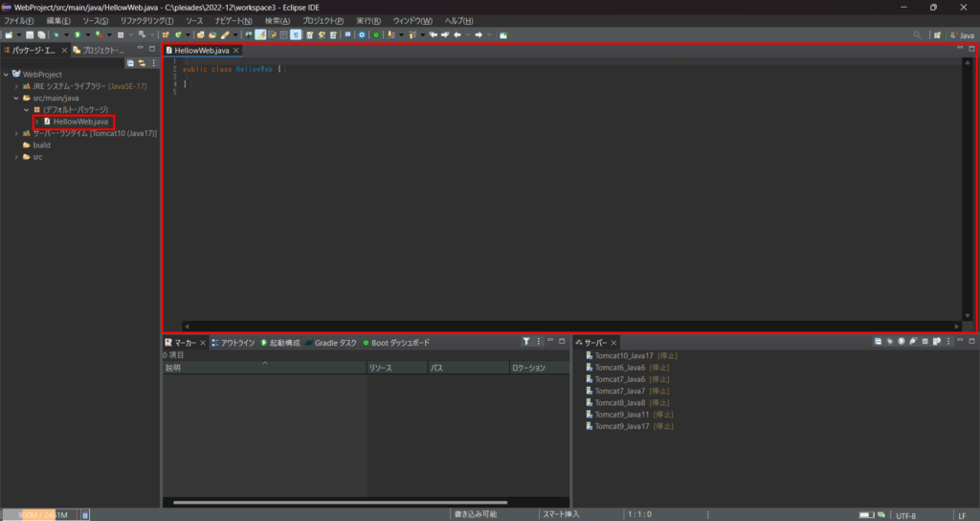Viewport: 980px width, 521px height.
Task: Minimize the editor area
Action: tap(960, 49)
